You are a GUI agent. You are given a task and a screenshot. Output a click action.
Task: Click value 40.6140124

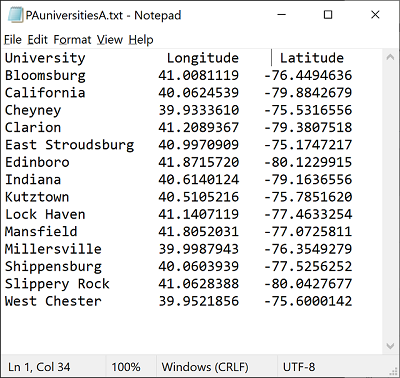(199, 179)
